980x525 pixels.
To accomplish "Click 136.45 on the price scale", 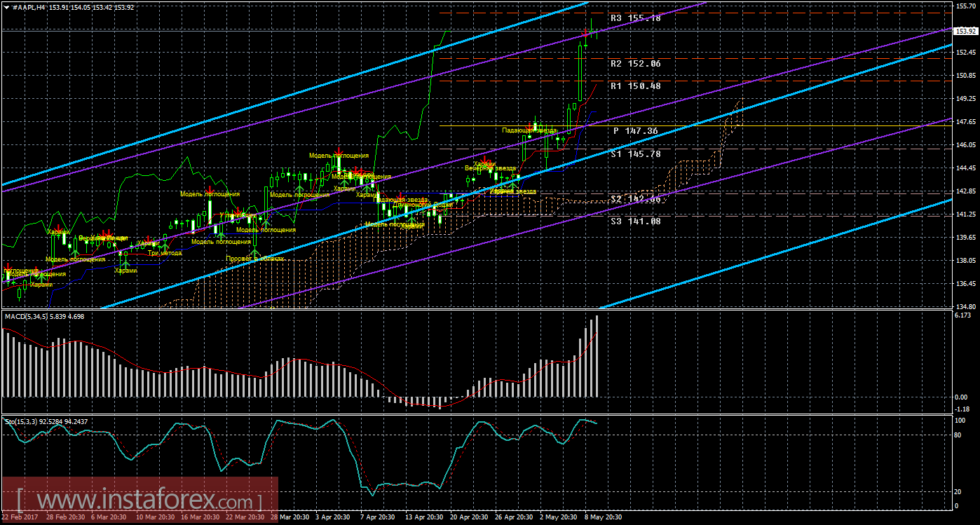I will [x=967, y=284].
